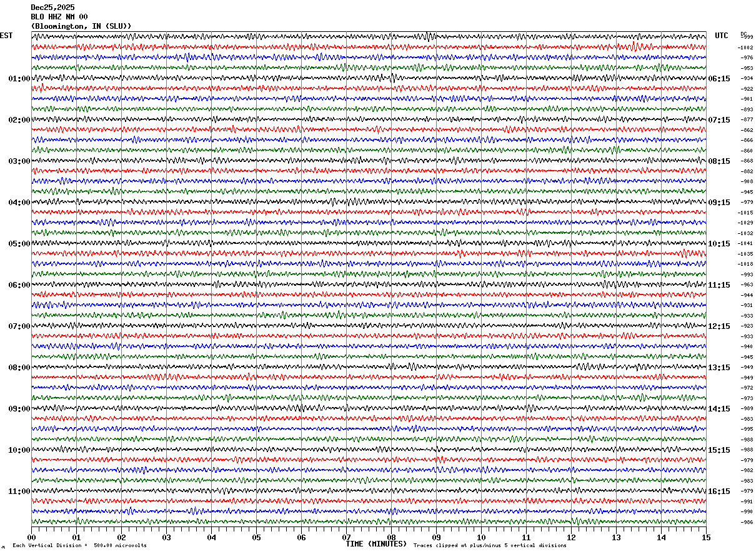Image resolution: width=756 pixels, height=554 pixels.
Task: Click the UTC time label "14:15"
Action: tap(719, 409)
